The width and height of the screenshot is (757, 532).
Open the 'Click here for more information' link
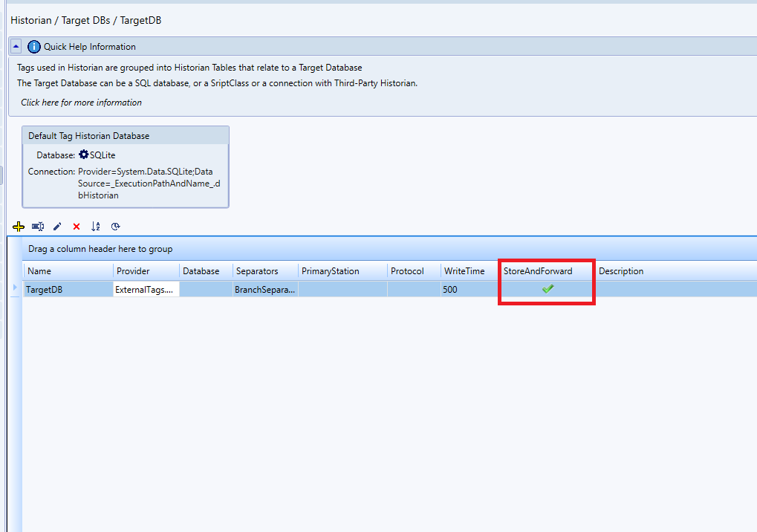tap(81, 103)
